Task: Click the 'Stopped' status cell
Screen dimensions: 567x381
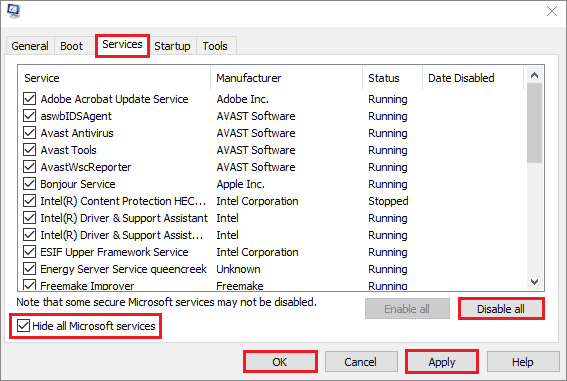Action: 388,201
